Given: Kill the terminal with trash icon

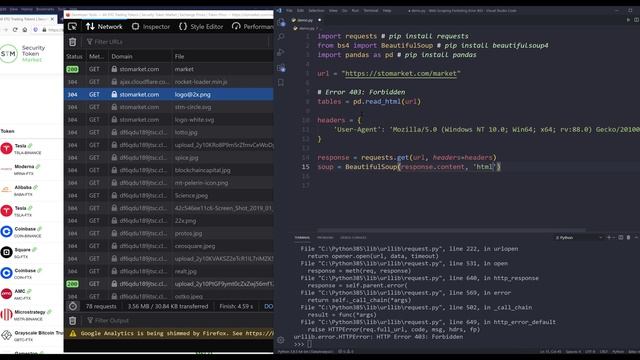Looking at the screenshot, I should (x=628, y=238).
